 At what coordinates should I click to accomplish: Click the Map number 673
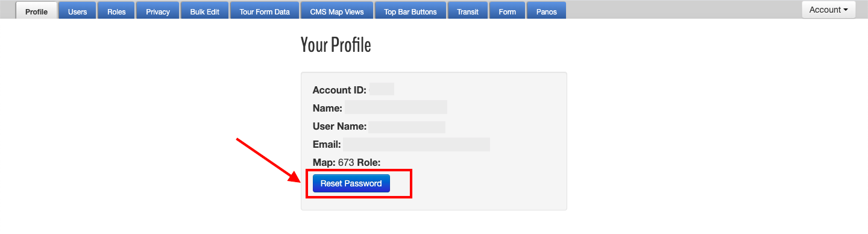346,162
